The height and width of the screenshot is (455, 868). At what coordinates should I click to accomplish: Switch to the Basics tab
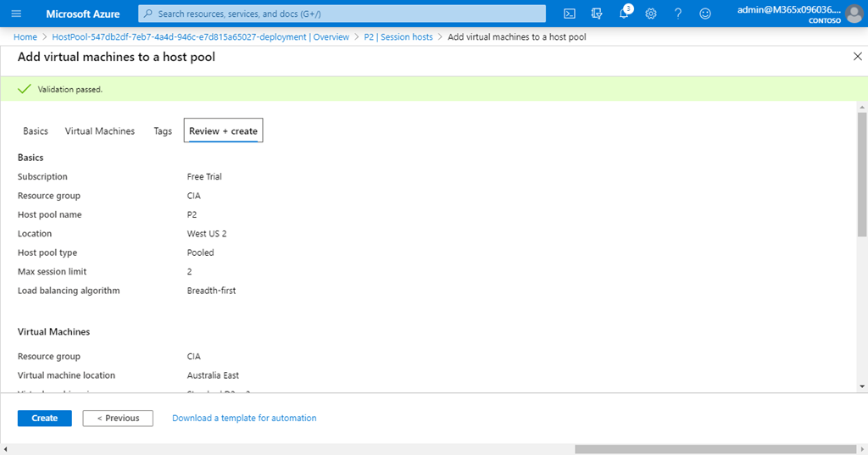(x=36, y=131)
